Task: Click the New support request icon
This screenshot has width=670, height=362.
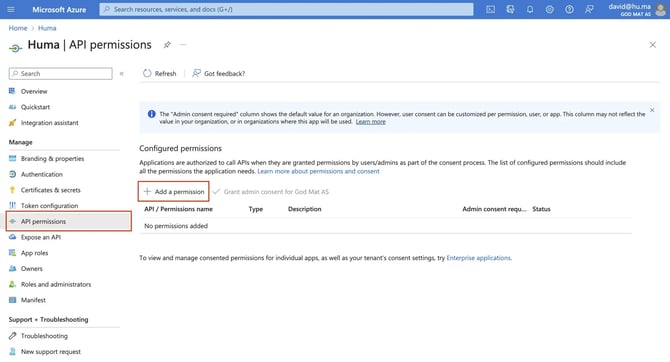Action: 12,352
